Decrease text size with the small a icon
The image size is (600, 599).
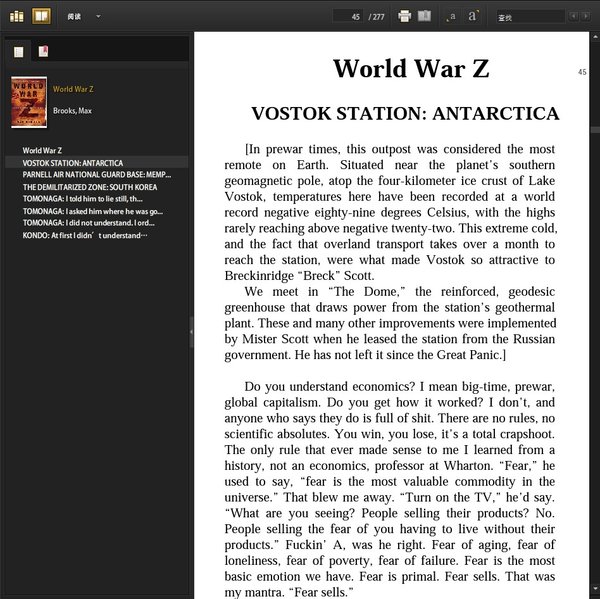pyautogui.click(x=452, y=16)
